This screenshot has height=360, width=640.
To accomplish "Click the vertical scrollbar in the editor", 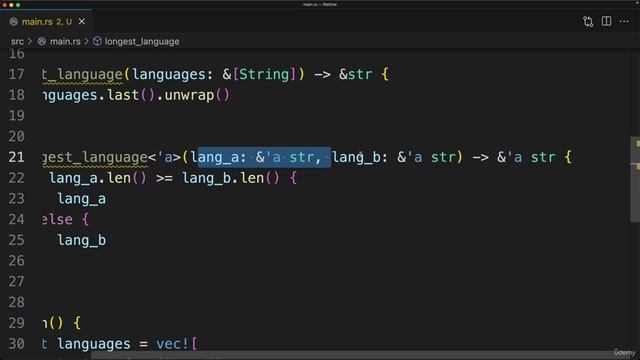I will 635,180.
